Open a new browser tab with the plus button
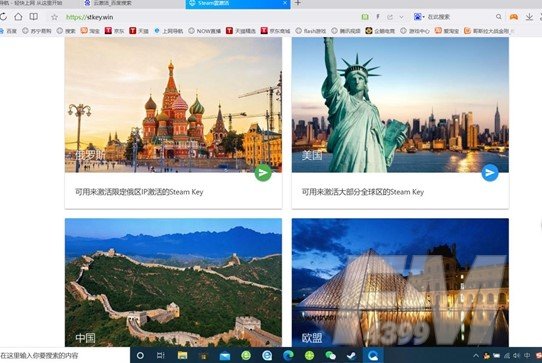 click(298, 3)
